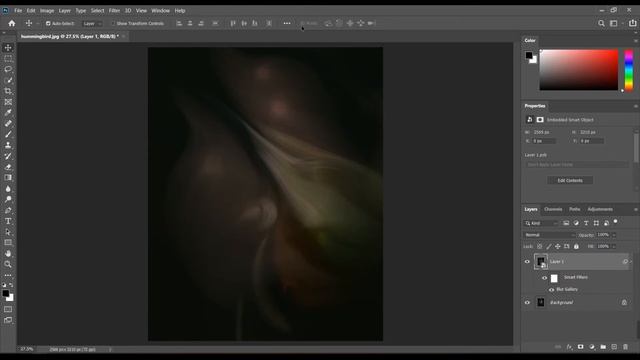Open the workspace switcher dropdown
The width and height of the screenshot is (640, 360).
click(616, 23)
